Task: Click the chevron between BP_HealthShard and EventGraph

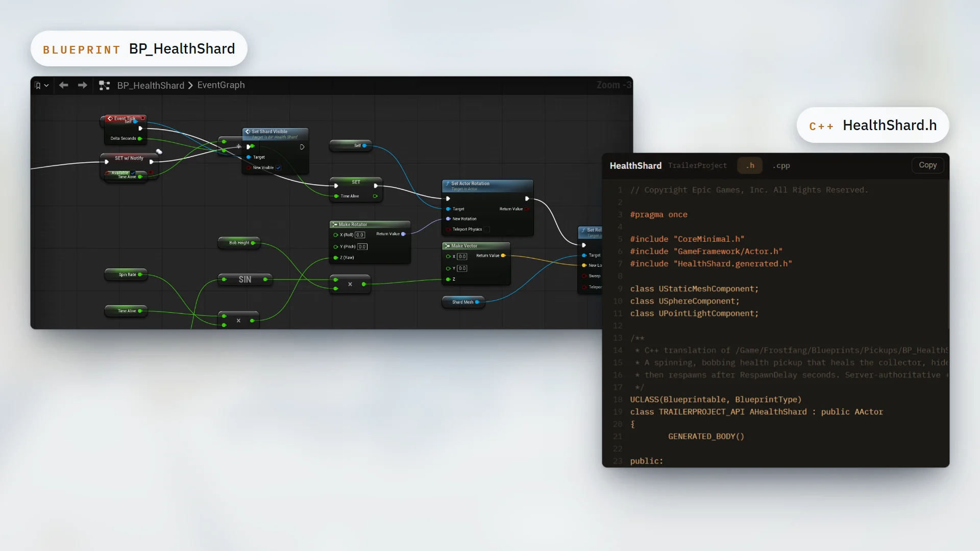Action: 190,85
